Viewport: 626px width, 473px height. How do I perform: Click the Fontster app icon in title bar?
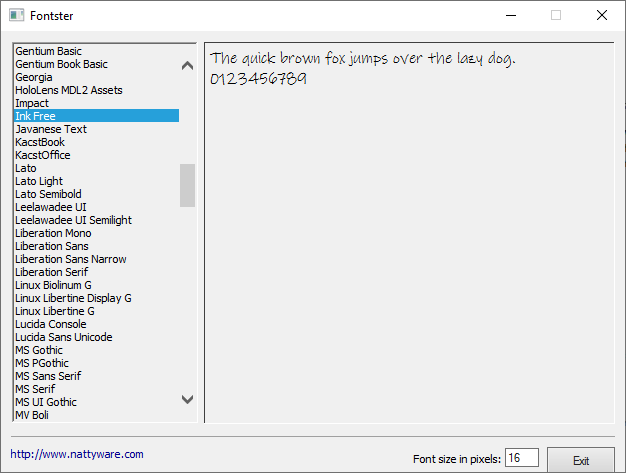pos(16,16)
